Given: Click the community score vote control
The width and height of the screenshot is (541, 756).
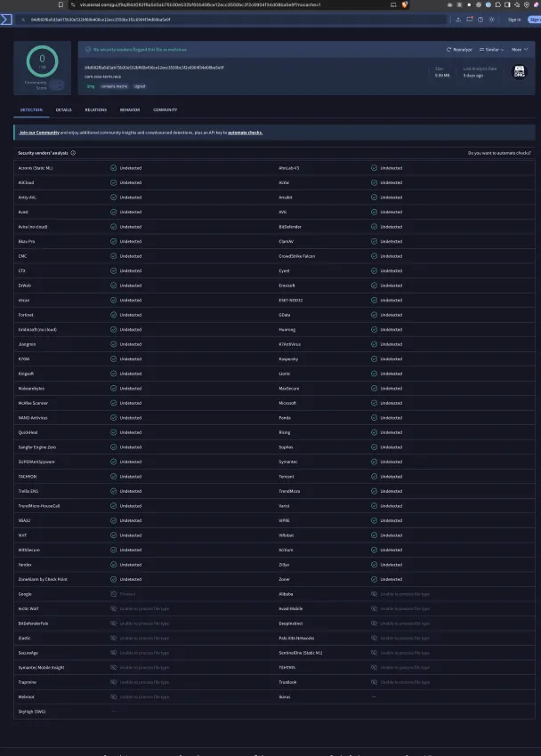Looking at the screenshot, I should click(x=57, y=84).
